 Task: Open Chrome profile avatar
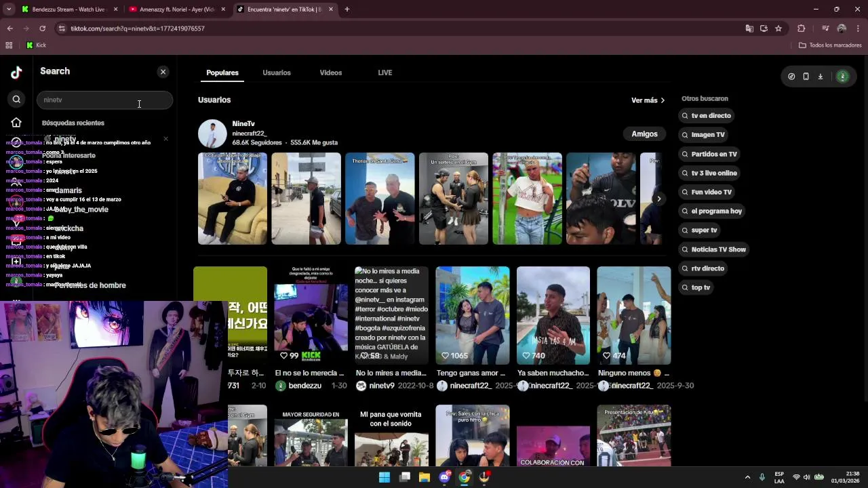(x=842, y=28)
